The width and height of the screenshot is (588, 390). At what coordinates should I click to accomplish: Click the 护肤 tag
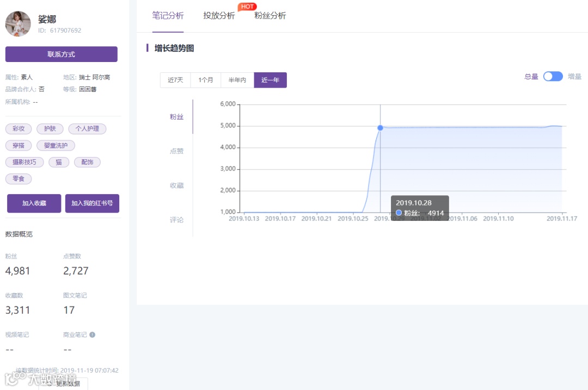coord(50,128)
